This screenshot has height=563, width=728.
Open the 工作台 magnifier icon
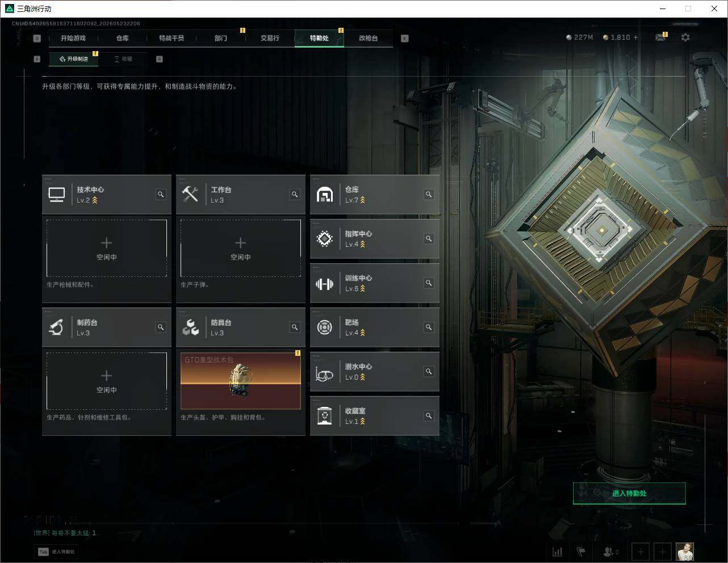[295, 195]
